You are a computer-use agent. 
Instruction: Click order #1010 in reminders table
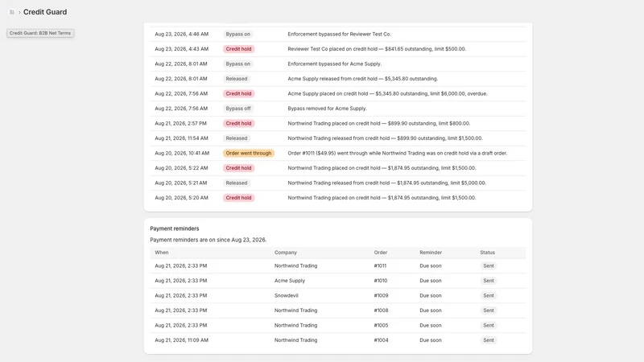380,281
